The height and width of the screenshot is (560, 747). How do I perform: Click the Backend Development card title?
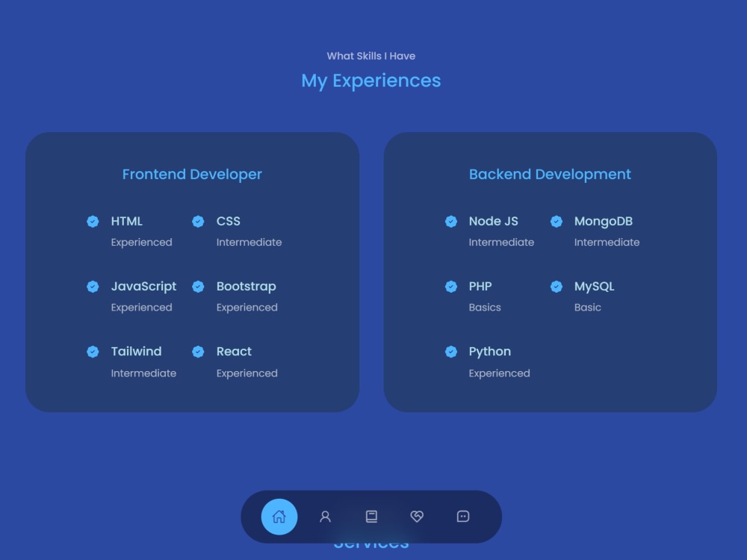click(x=550, y=174)
